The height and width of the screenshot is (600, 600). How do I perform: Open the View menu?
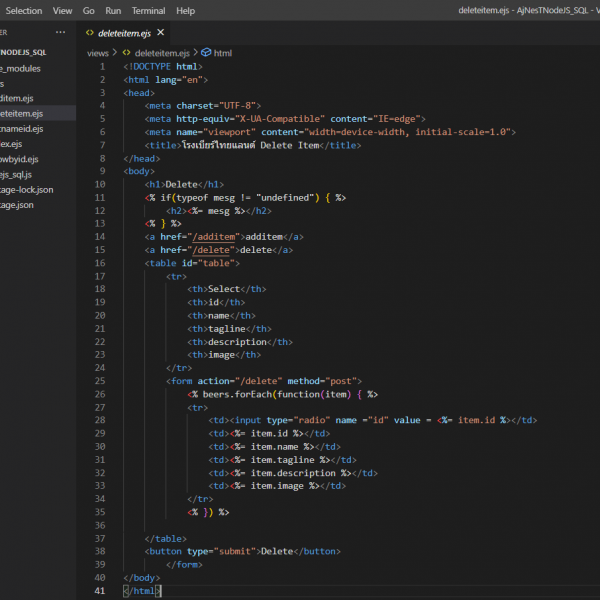click(x=62, y=10)
